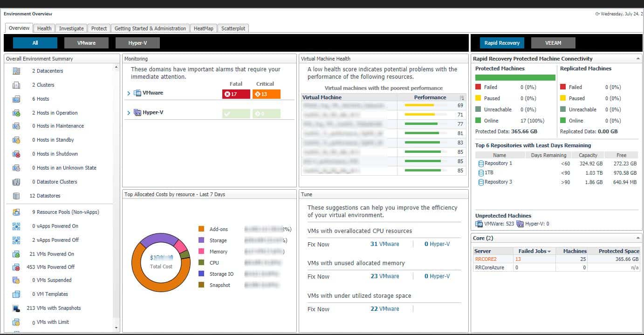Open 0 Hyper-V overallocated CPU link
Viewport: 644px width, 335px height.
(437, 244)
